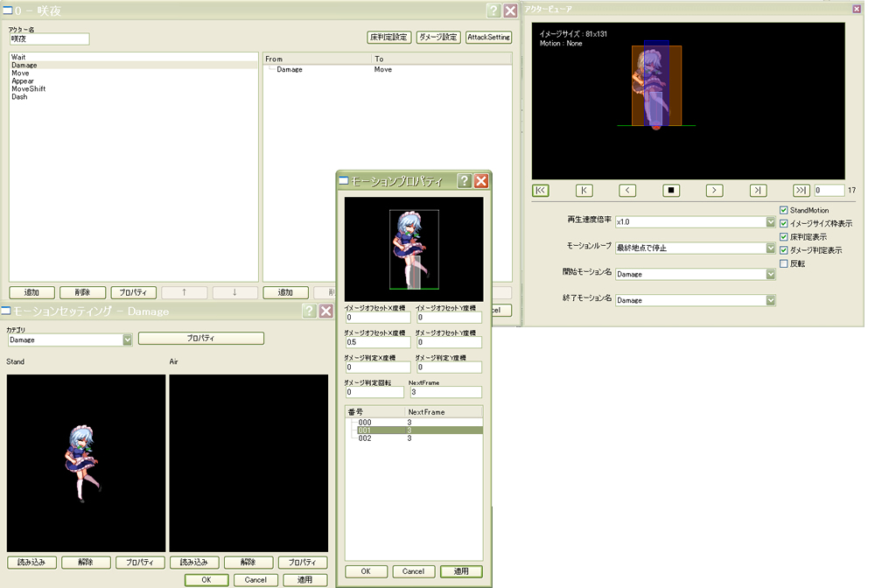Toggle 床判定表示 checkbox
The width and height of the screenshot is (875, 588).
point(783,236)
